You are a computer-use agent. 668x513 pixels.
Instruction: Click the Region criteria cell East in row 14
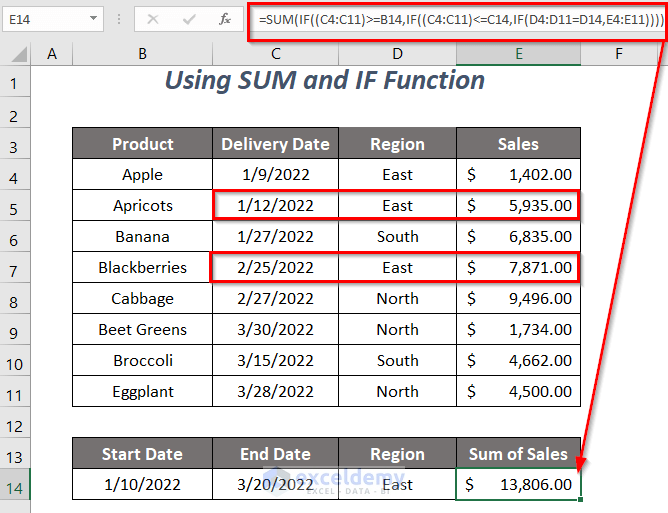point(397,485)
